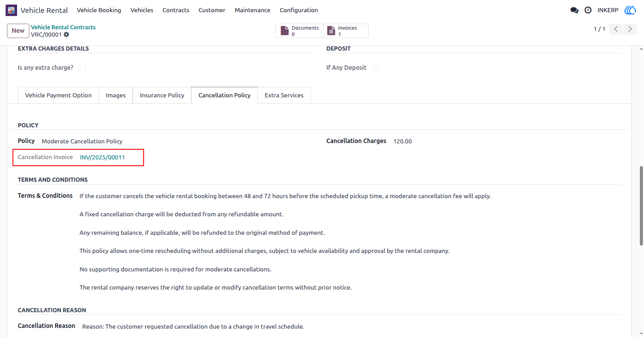Go to the next record arrow

pos(630,29)
